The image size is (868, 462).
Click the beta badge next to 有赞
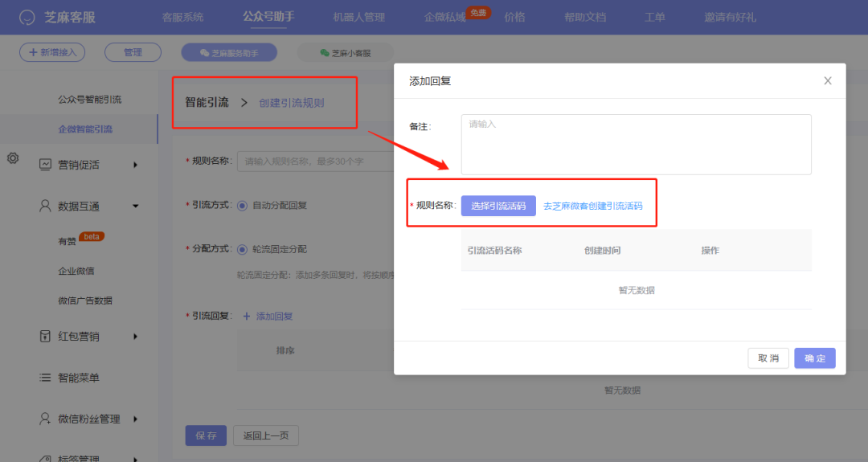pos(92,237)
